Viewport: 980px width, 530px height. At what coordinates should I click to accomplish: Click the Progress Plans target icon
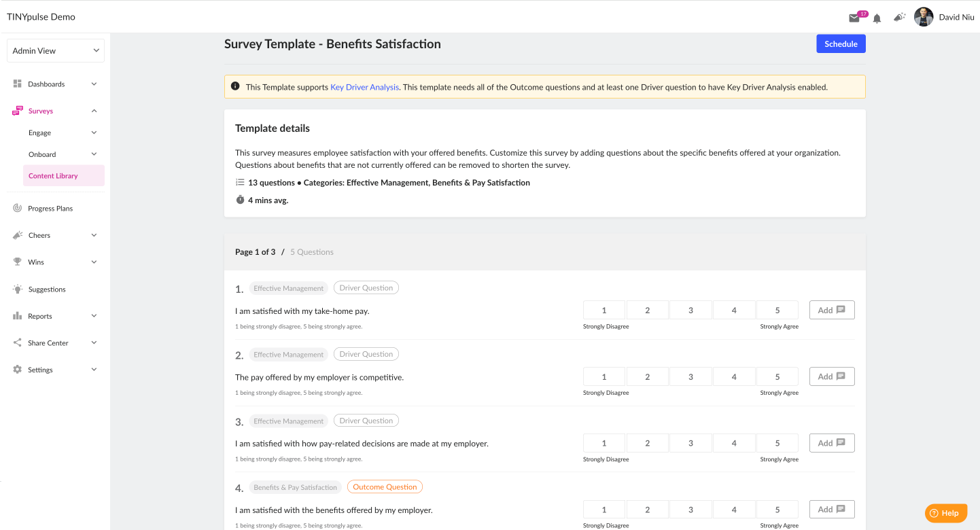point(18,208)
